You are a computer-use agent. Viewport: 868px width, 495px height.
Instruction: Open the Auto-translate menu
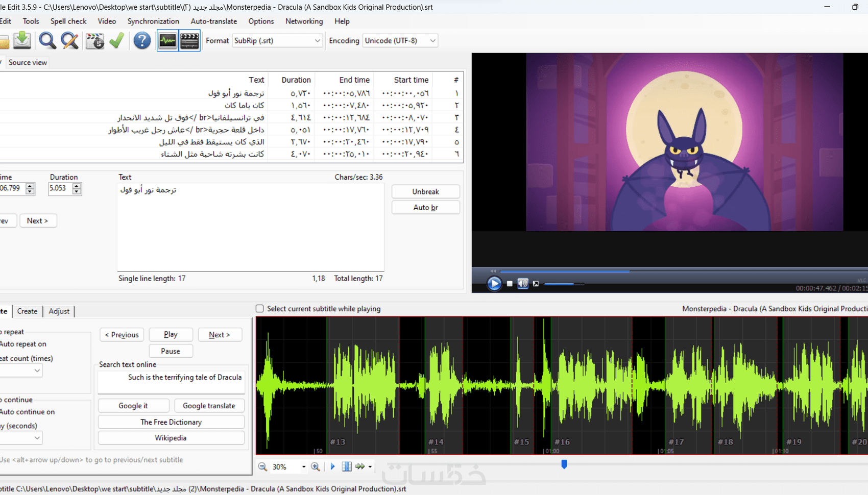click(213, 21)
